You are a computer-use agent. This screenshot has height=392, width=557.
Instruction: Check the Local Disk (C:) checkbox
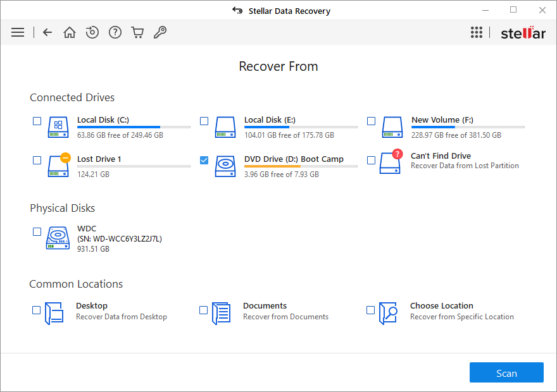37,121
